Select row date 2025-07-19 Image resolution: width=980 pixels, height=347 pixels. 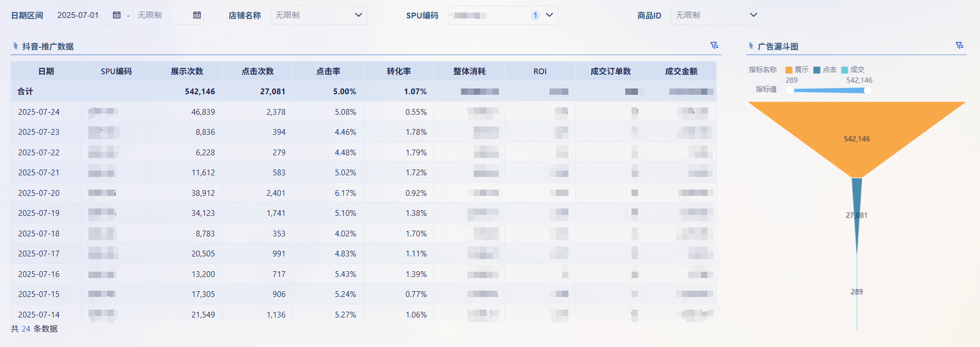[39, 213]
